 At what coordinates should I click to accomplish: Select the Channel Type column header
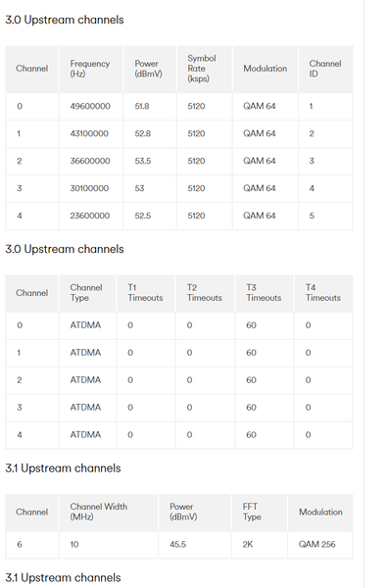[x=86, y=293]
